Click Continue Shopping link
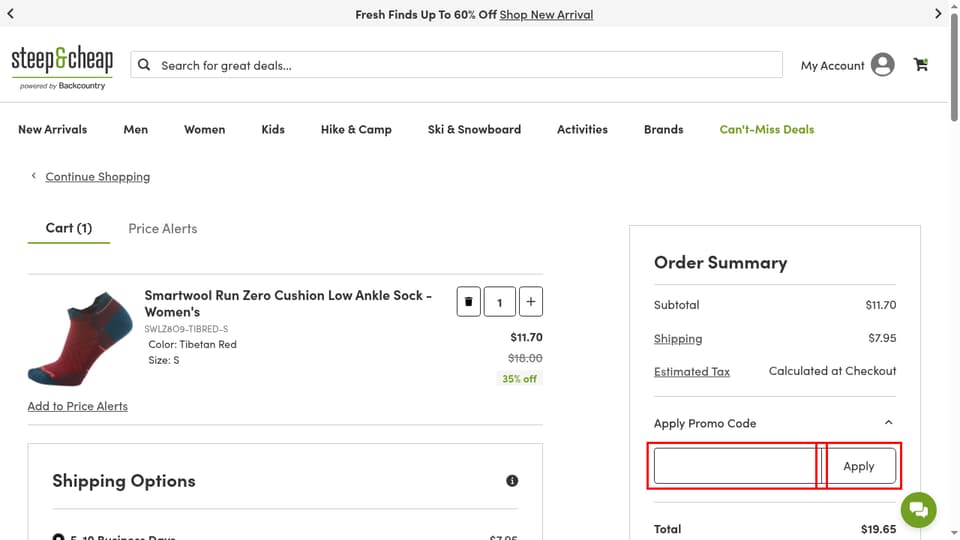This screenshot has height=540, width=960. tap(97, 176)
